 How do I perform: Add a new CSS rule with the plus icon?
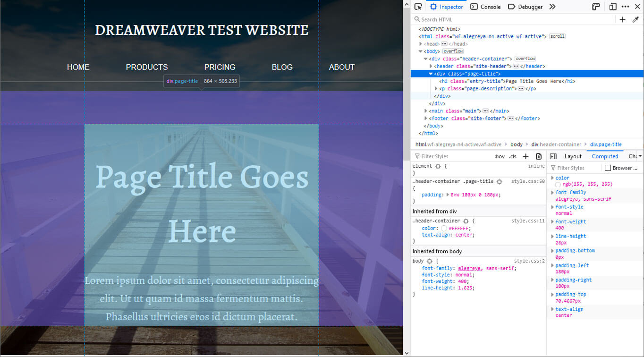pyautogui.click(x=525, y=156)
